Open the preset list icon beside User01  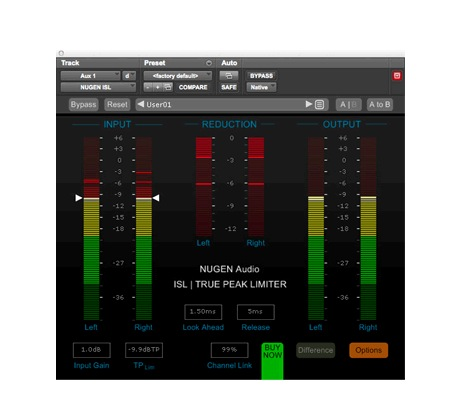pos(319,105)
